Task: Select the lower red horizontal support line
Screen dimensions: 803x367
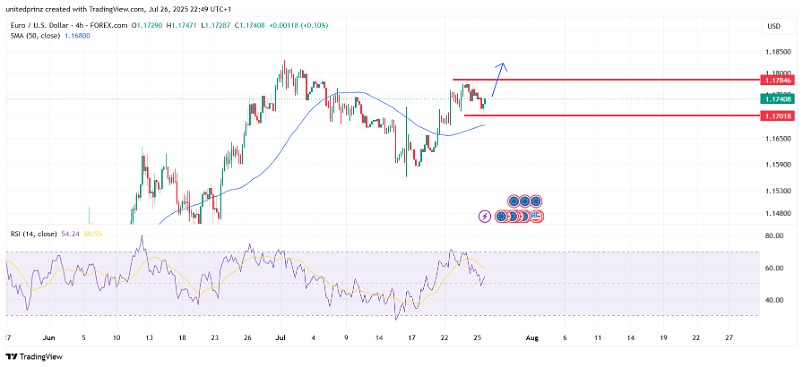Action: click(x=612, y=115)
